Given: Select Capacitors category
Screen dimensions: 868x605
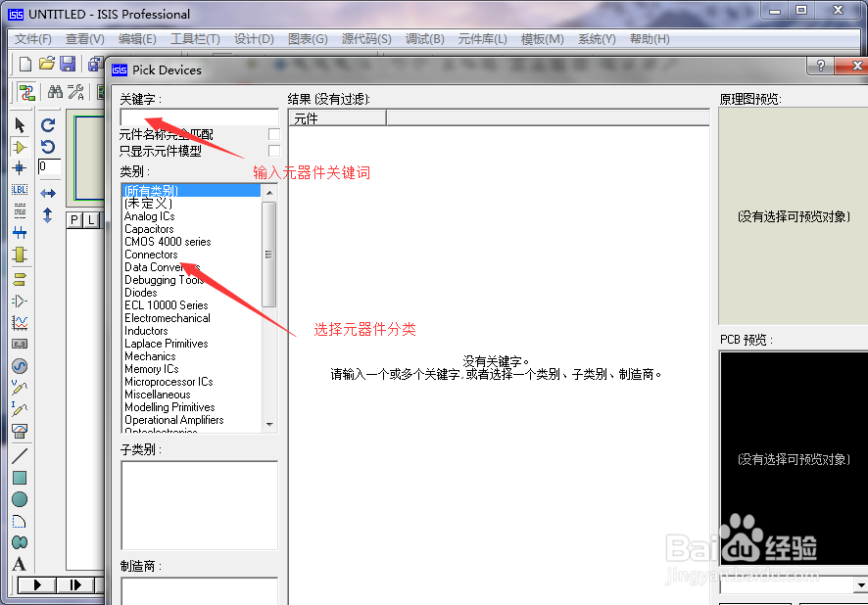Looking at the screenshot, I should (149, 229).
